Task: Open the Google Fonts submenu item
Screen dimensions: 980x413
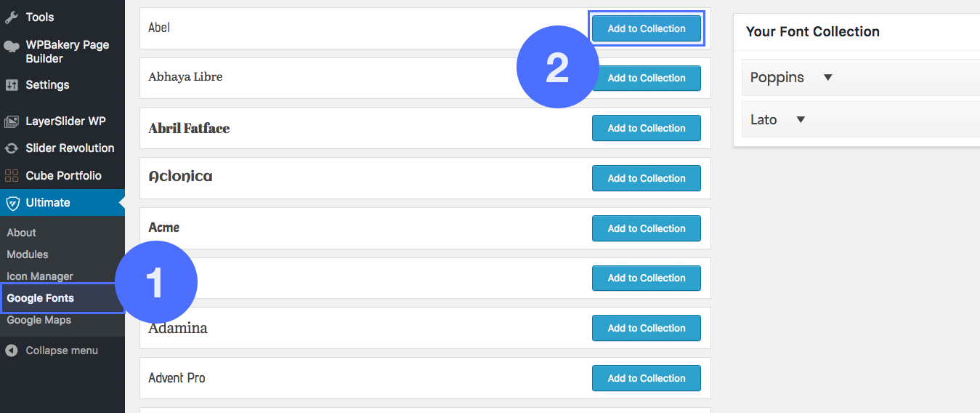Action: [x=41, y=298]
